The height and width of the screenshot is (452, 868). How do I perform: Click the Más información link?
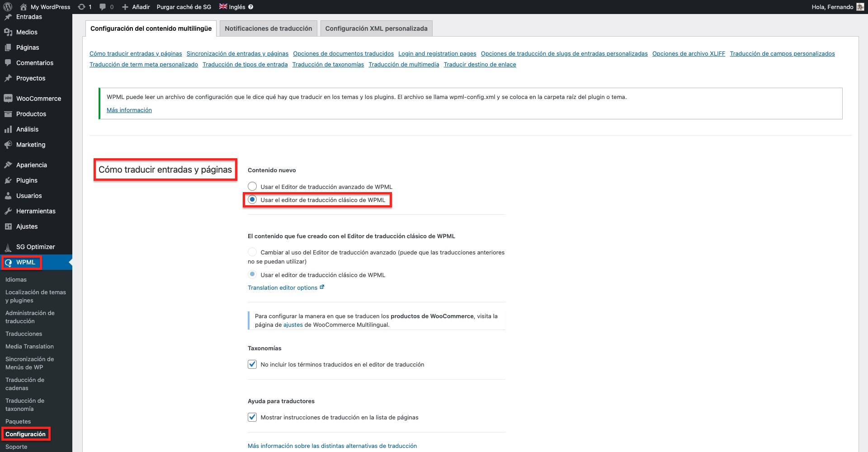point(129,110)
